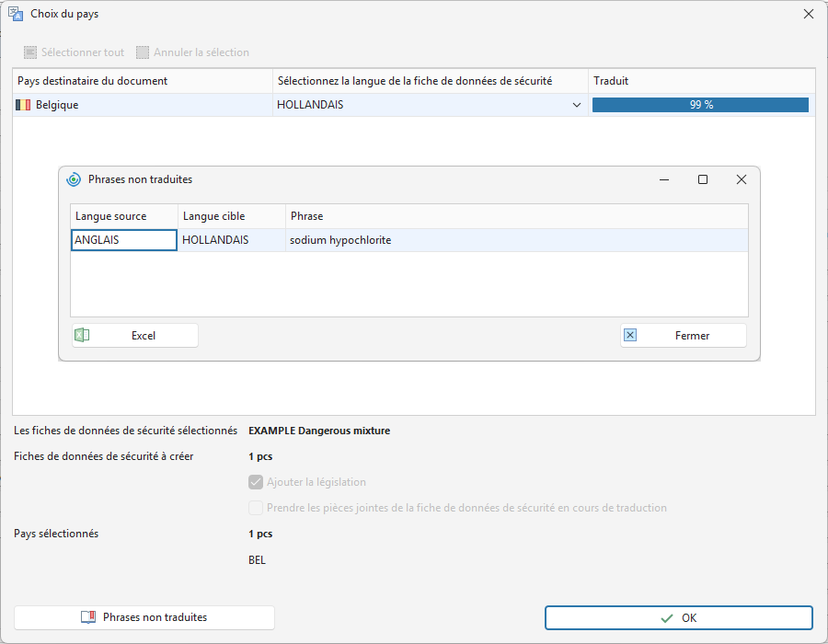This screenshot has height=644, width=828.
Task: Sort by the Phrase column header
Action: click(x=516, y=216)
